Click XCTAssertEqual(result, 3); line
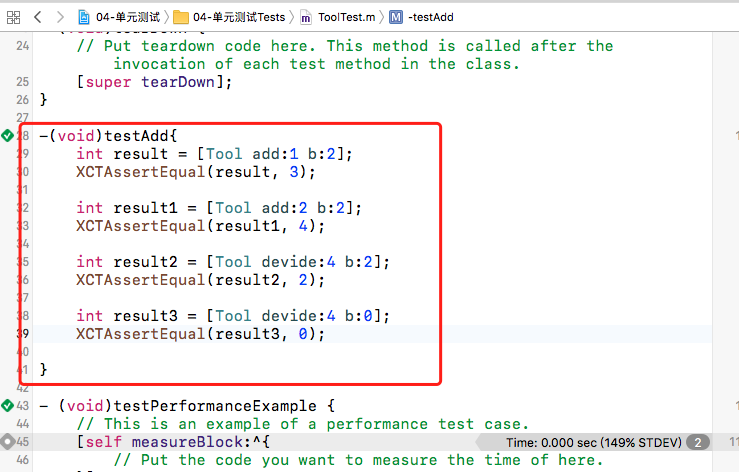 pyautogui.click(x=196, y=172)
